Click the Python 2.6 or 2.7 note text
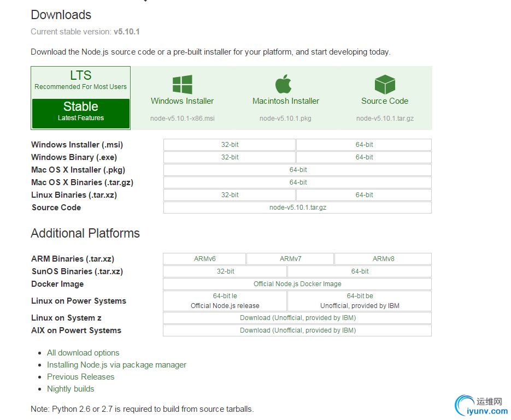Screen dimensions: 511x420 pos(142,409)
